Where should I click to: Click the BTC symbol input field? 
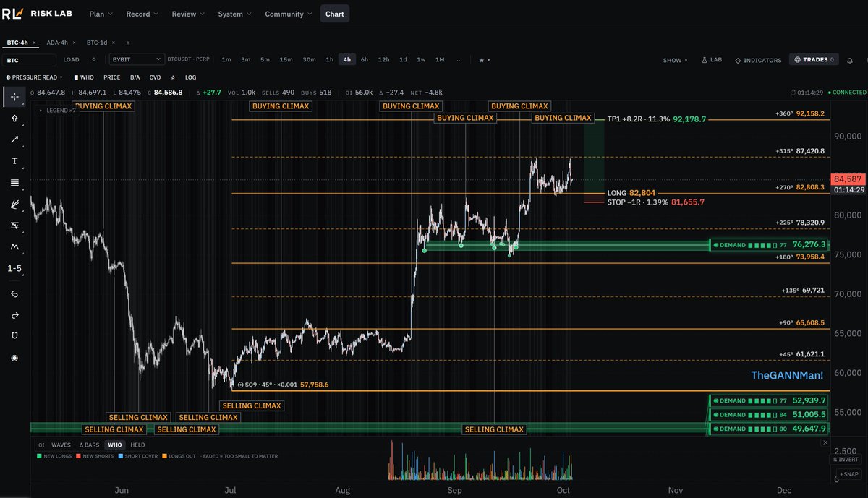click(30, 60)
